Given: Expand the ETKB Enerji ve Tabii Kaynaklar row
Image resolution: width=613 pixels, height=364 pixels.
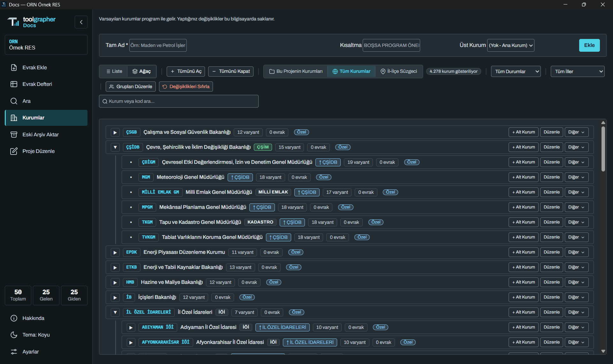Looking at the screenshot, I should coord(115,267).
